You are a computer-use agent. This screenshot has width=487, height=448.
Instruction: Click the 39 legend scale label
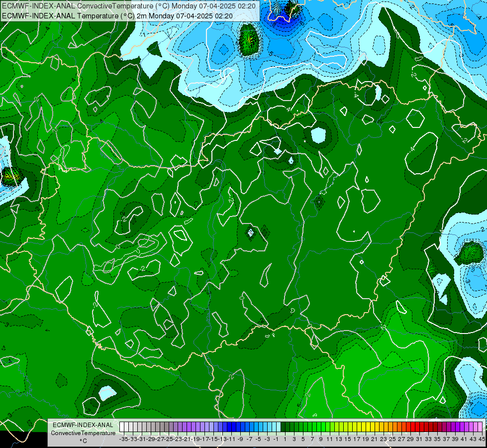pyautogui.click(x=455, y=439)
